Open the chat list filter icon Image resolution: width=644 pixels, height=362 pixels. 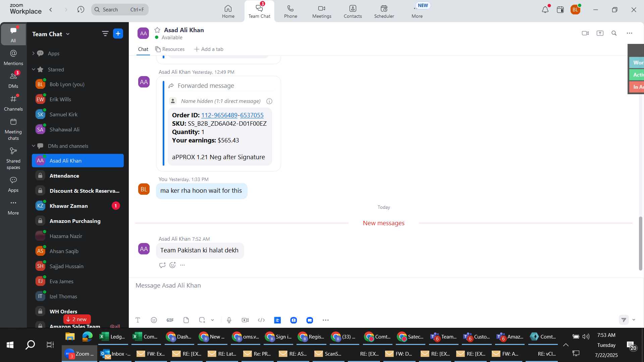[105, 34]
